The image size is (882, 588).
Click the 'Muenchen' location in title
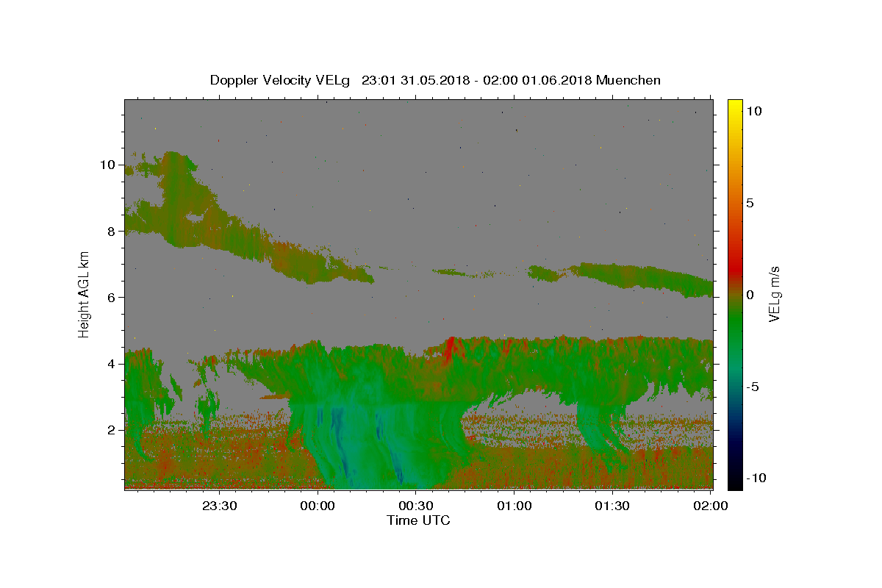(628, 80)
